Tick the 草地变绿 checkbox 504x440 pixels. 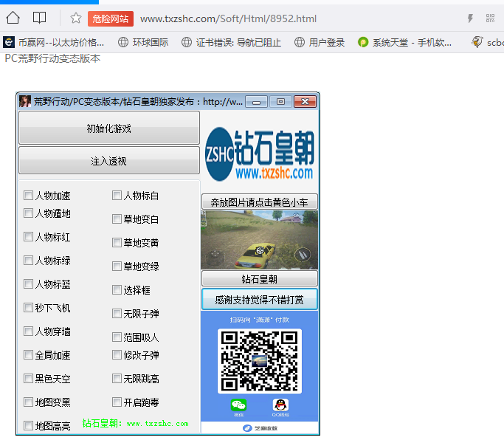tap(117, 267)
